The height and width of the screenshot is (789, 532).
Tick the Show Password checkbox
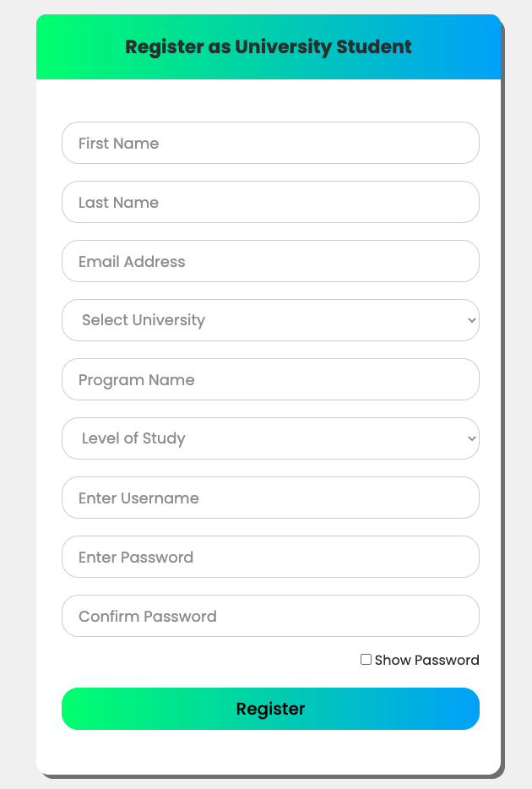click(x=366, y=659)
